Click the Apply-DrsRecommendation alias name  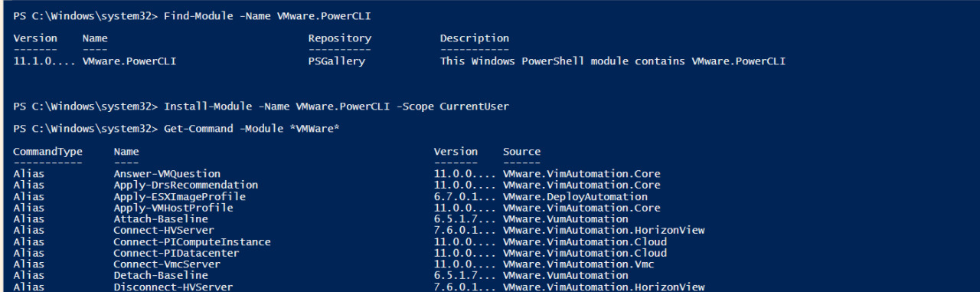(x=186, y=185)
